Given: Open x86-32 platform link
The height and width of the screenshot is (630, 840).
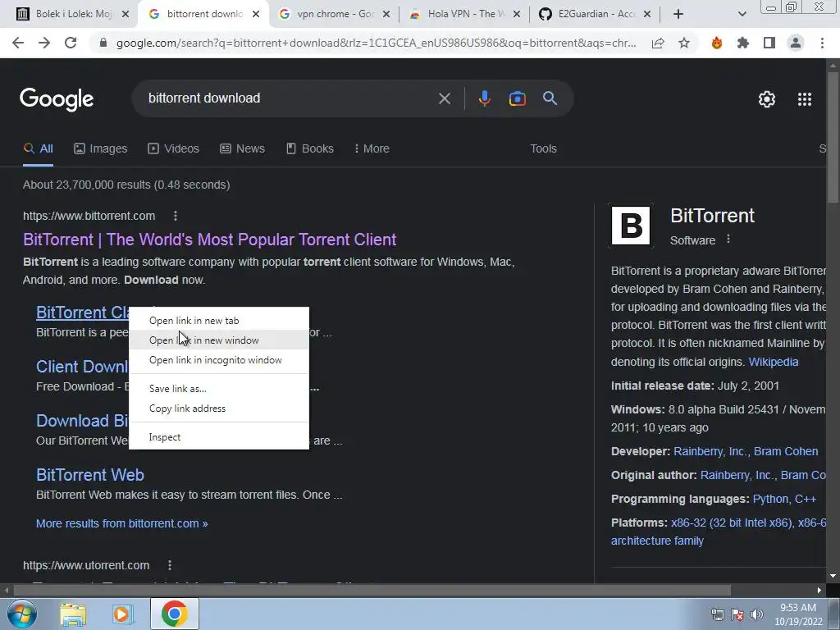Looking at the screenshot, I should (731, 523).
